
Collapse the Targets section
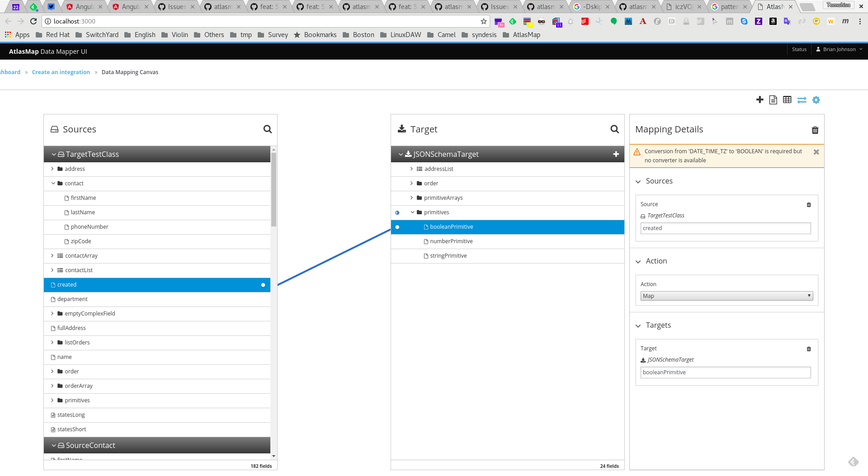[638, 326]
